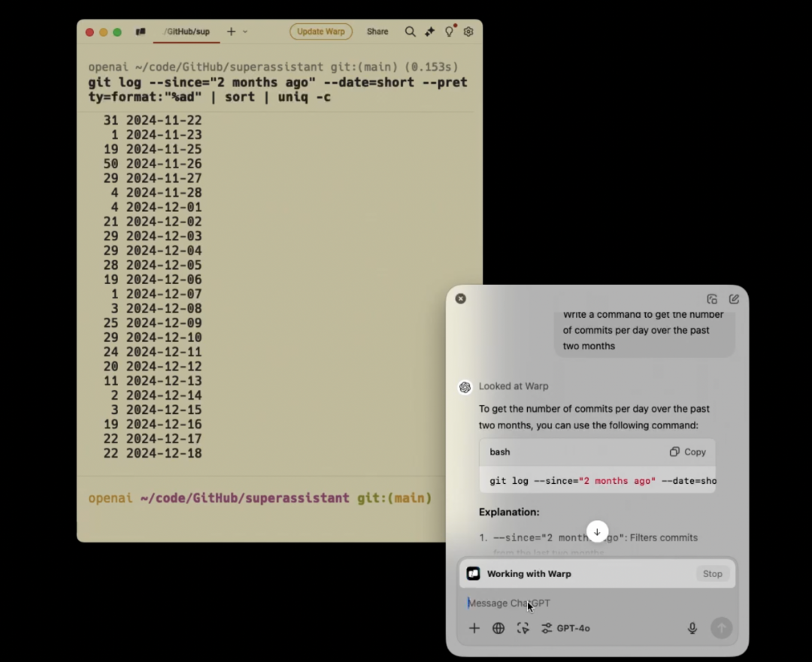Viewport: 812px width, 662px height.
Task: Click the Share button in Warp
Action: pyautogui.click(x=377, y=32)
